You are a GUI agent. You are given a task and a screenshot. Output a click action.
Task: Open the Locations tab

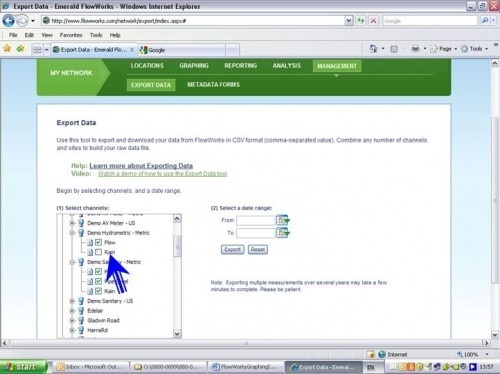point(147,66)
